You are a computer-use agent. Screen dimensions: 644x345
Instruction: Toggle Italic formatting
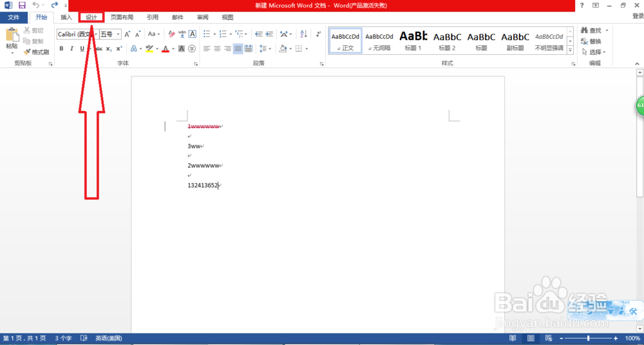71,48
